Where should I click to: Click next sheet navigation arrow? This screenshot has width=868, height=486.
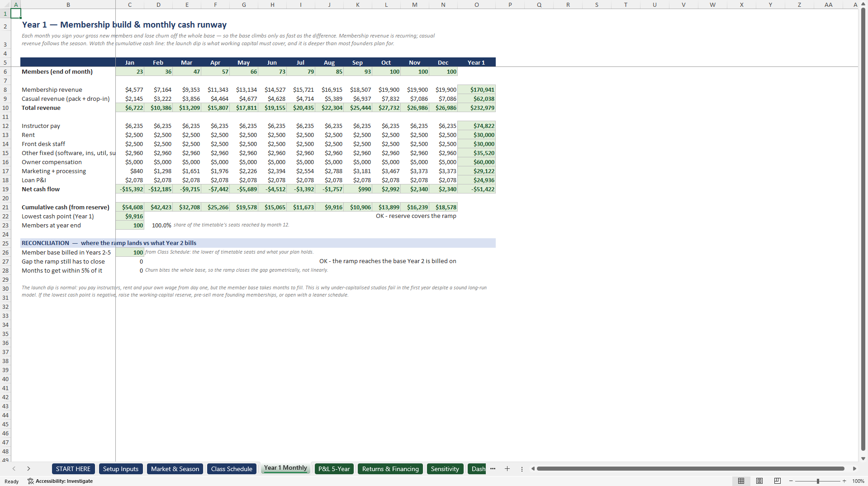pos(28,469)
